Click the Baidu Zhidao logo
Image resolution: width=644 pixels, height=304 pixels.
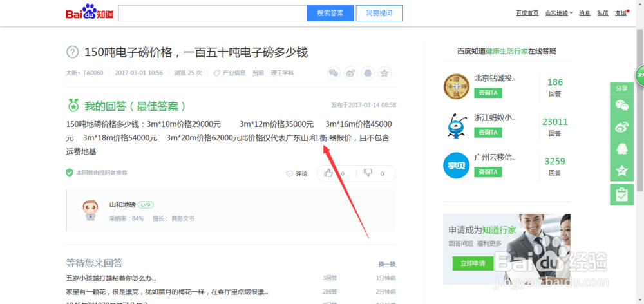(89, 13)
